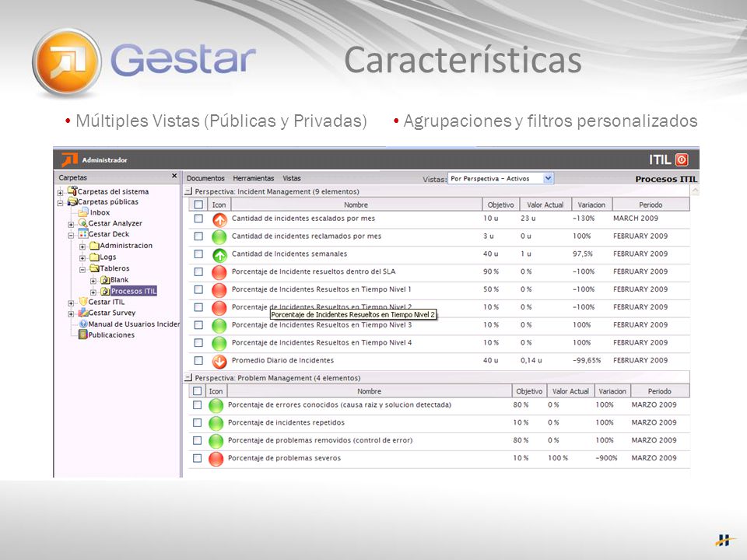Expand the Gestar Survey tree node
This screenshot has width=747, height=560.
coord(71,313)
